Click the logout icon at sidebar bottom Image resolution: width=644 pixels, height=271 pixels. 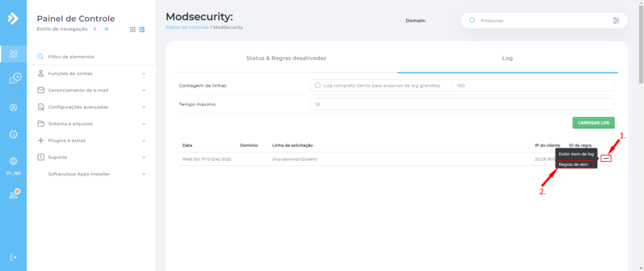13,257
